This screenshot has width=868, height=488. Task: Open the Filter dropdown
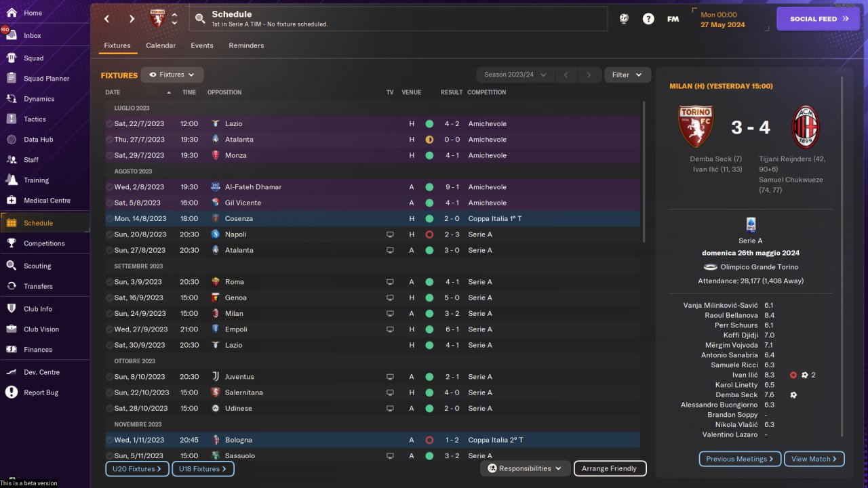[627, 75]
